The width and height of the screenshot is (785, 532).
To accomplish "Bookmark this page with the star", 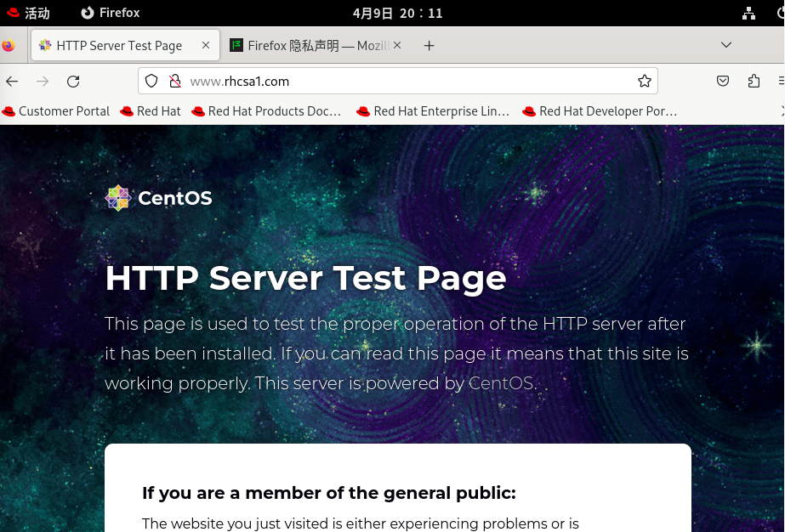I will point(645,81).
